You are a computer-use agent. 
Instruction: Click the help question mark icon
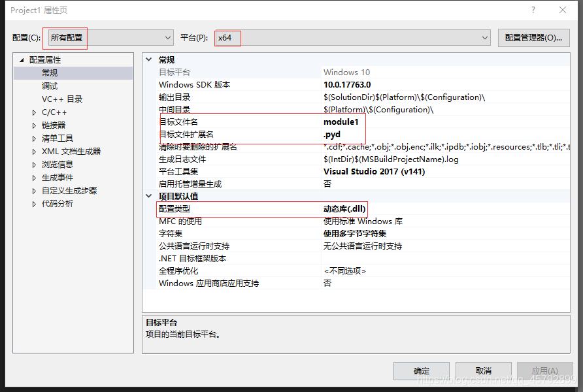[533, 10]
